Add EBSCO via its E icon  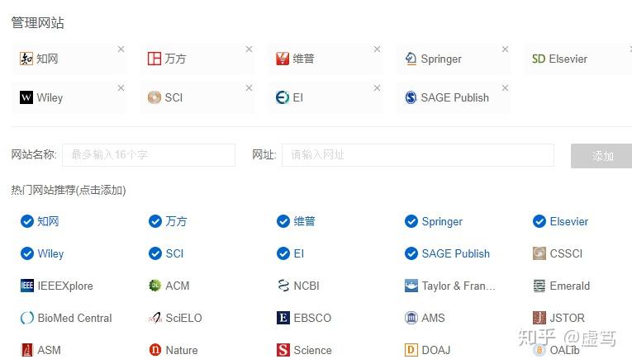point(283,318)
